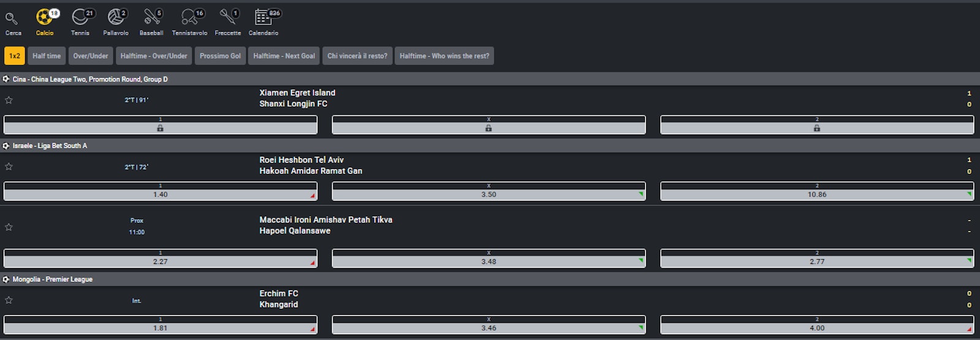Switch to the Halftime - Next Goal tab

(x=284, y=56)
